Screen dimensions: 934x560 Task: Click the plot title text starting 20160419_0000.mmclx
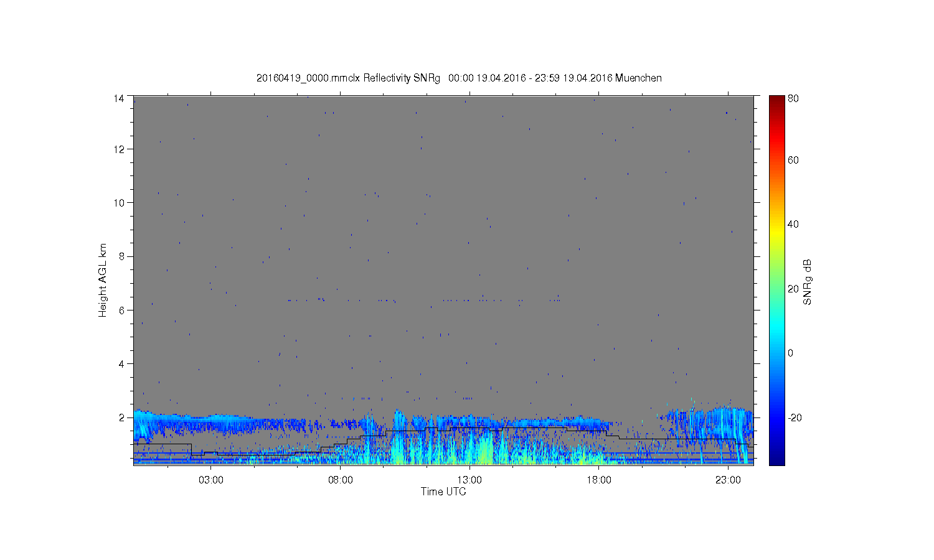[x=459, y=78]
